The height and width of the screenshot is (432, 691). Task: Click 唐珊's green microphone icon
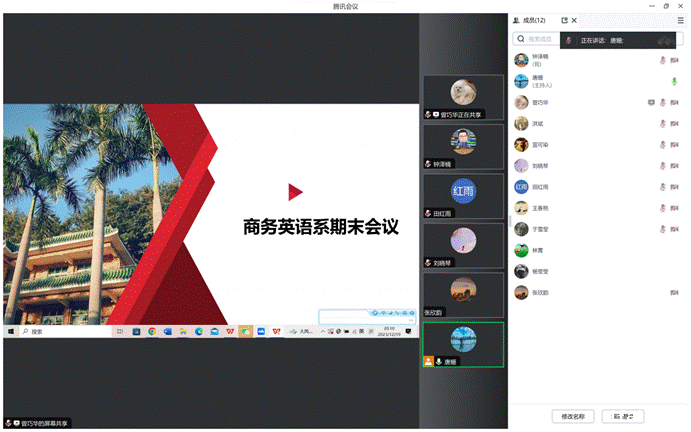[674, 81]
